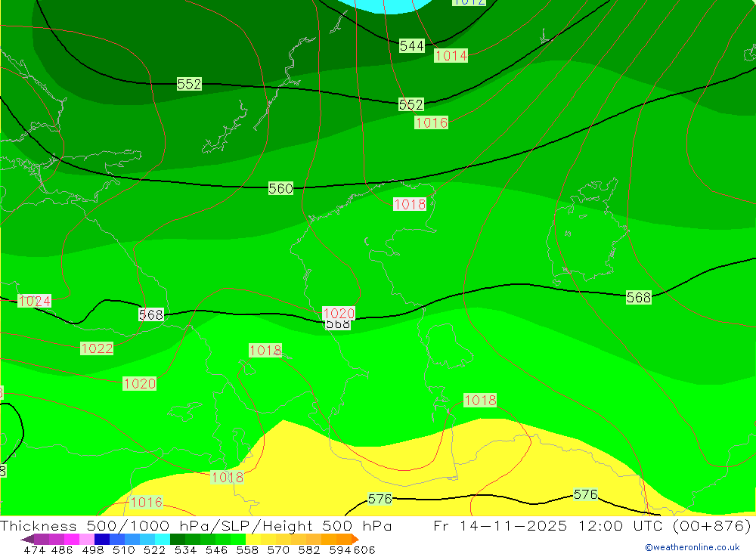Click the 1020 label overlapping a 568 label

(339, 314)
